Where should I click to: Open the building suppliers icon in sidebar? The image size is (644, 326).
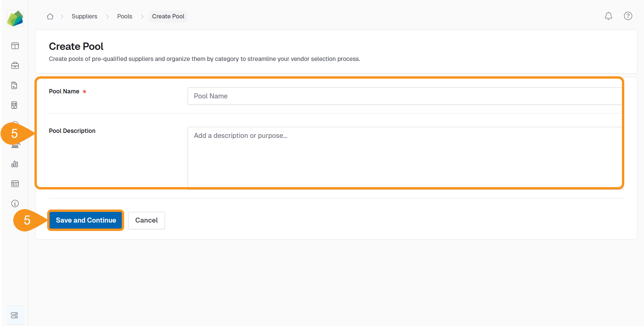tap(14, 105)
